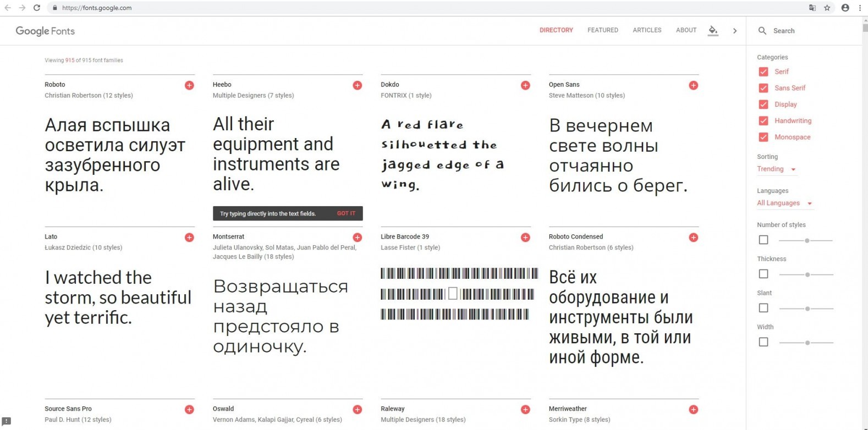This screenshot has width=868, height=430.
Task: Add Montserrat font via plus icon
Action: click(358, 238)
